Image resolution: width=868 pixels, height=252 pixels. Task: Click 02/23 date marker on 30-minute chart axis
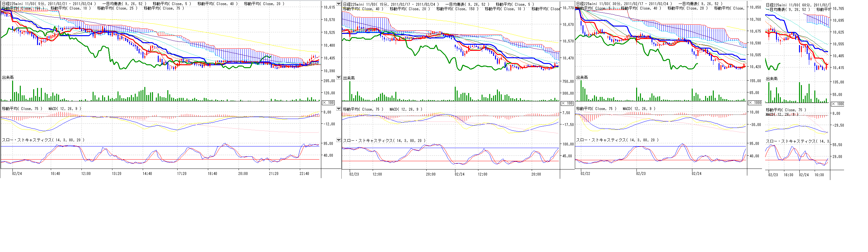point(641,174)
